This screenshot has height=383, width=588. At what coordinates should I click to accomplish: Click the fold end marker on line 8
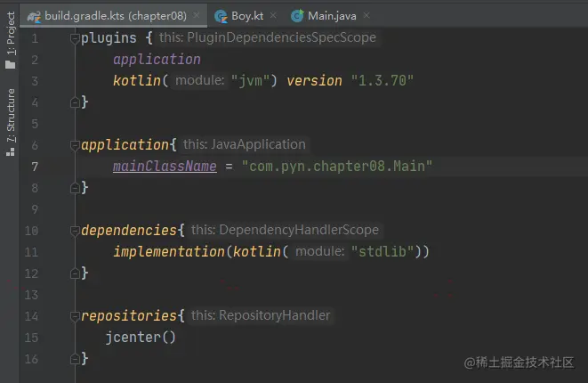(x=75, y=188)
